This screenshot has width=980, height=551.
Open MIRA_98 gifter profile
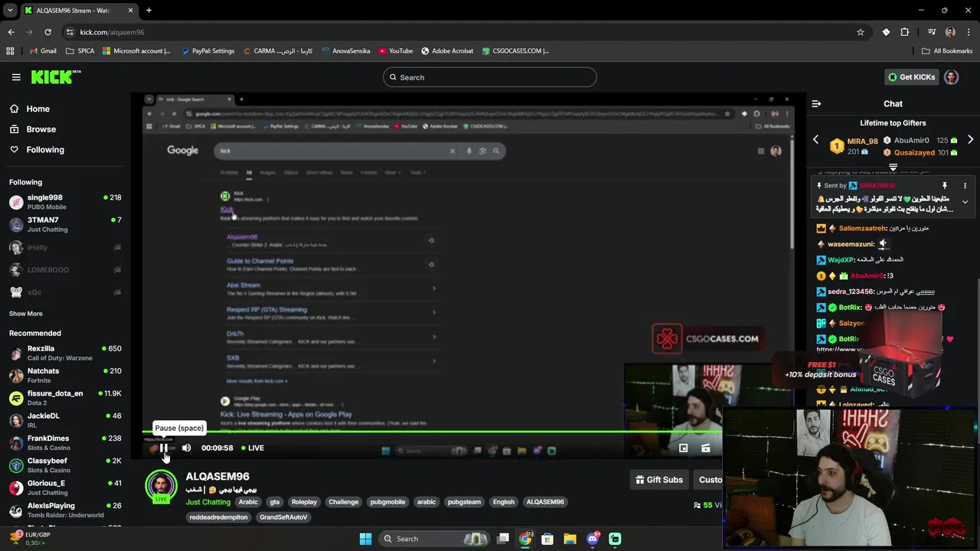point(862,141)
